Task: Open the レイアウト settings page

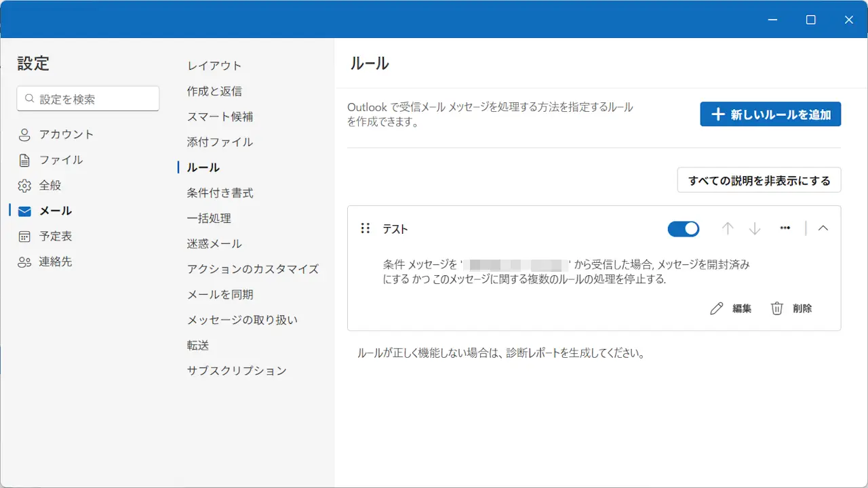Action: click(214, 66)
